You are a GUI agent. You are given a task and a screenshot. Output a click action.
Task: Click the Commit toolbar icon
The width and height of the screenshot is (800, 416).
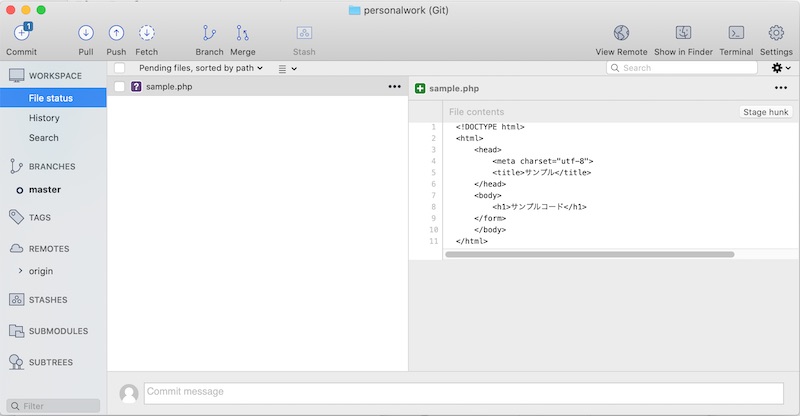pos(22,33)
